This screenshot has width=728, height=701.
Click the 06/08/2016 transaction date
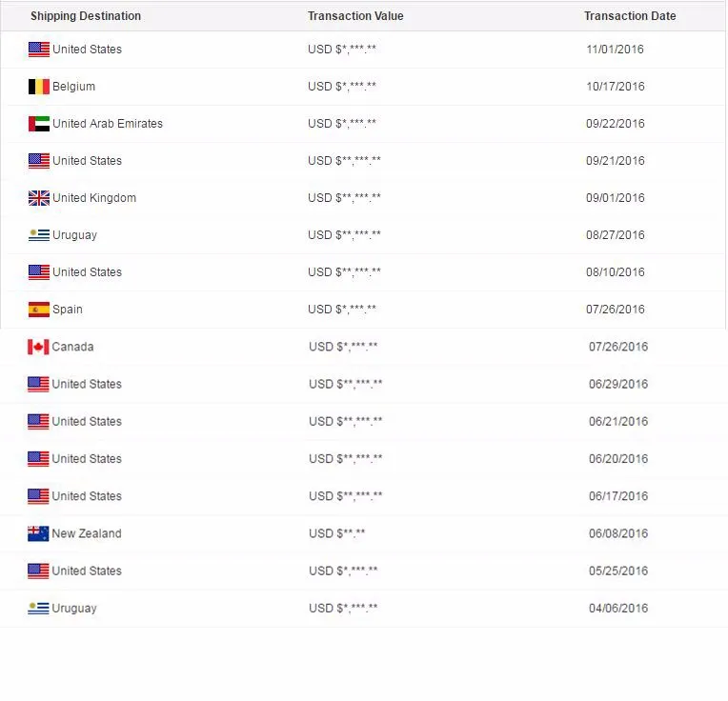618,533
